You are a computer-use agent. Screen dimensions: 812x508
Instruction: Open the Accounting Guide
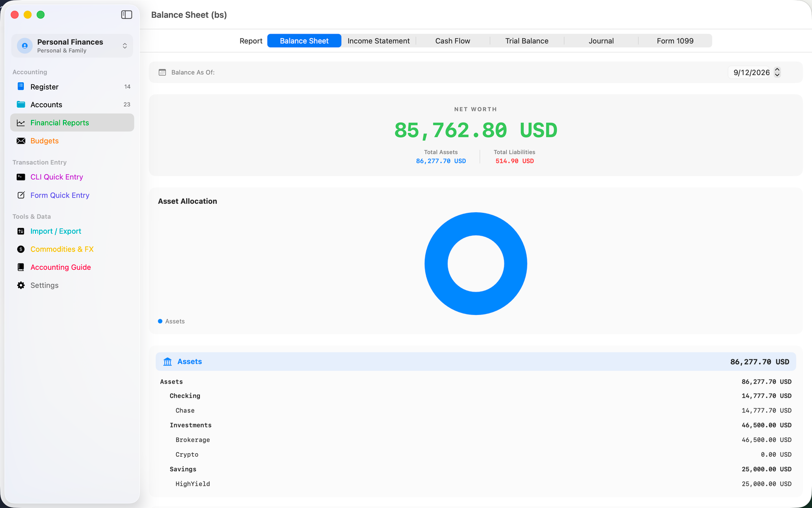pyautogui.click(x=72, y=267)
